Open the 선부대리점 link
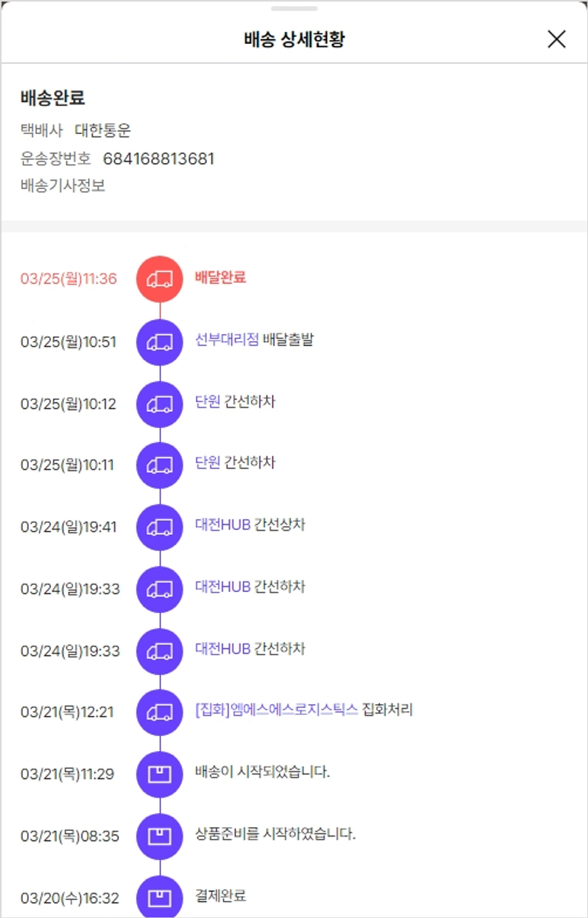 tap(227, 340)
